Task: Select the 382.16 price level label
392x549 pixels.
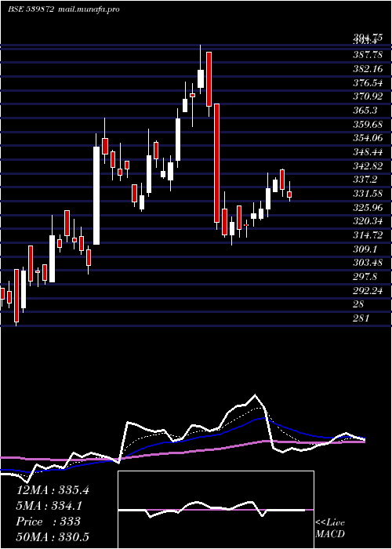Action: tap(368, 69)
